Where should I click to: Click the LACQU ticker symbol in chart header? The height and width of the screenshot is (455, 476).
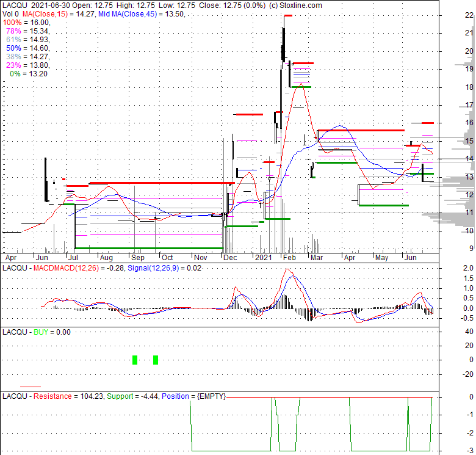click(x=15, y=5)
